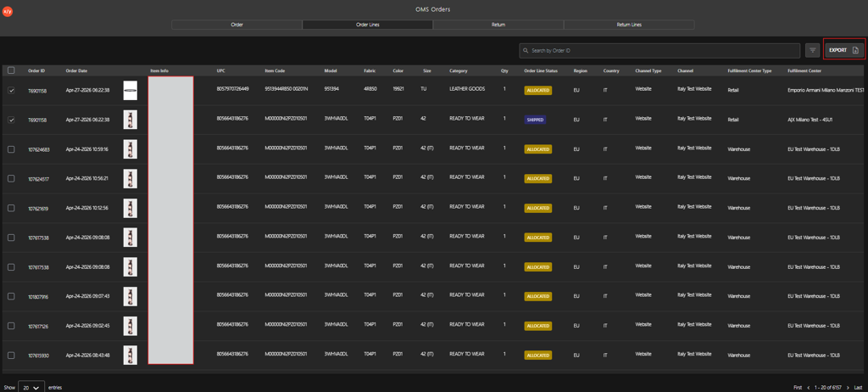The height and width of the screenshot is (392, 868).
Task: Sort by the Order Date column header
Action: (76, 71)
